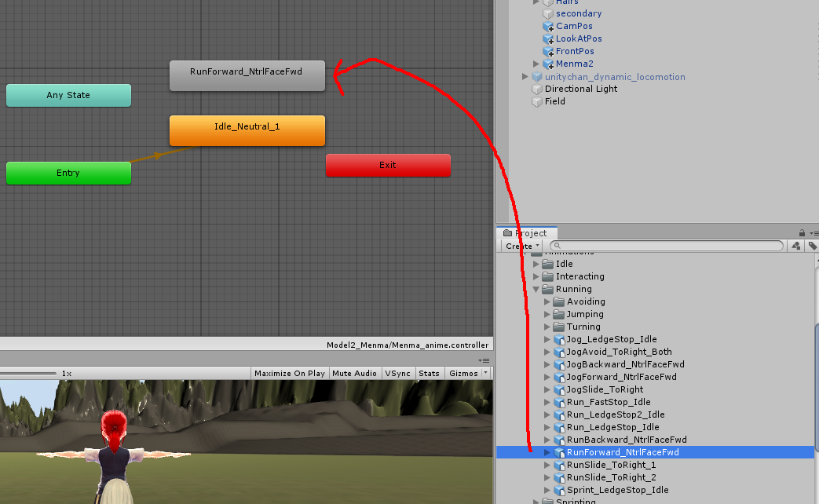Adjust the Game view scale slider
Image resolution: width=819 pixels, height=504 pixels.
coord(28,374)
